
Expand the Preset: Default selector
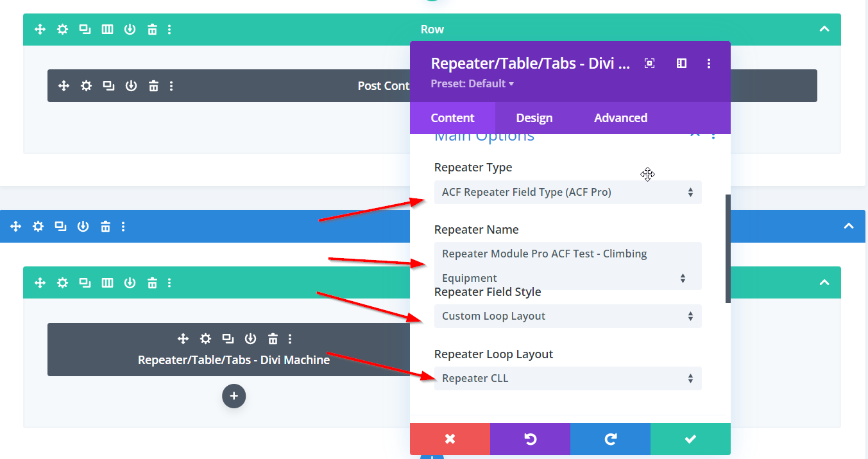click(x=472, y=83)
